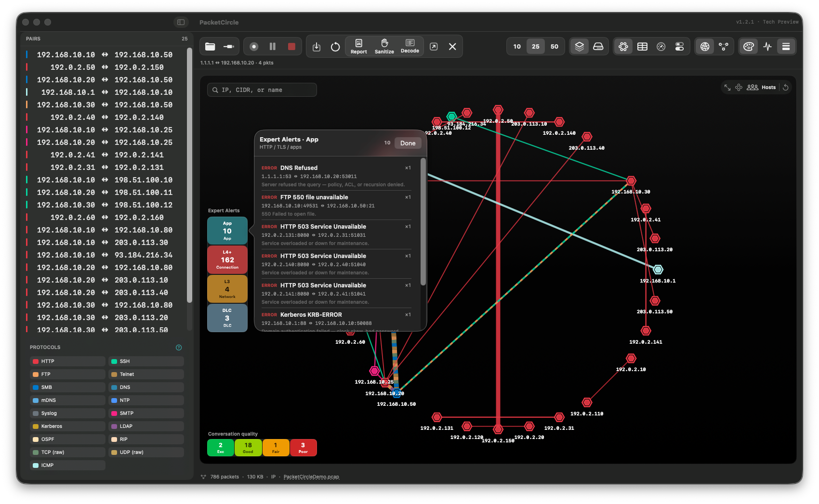Image resolution: width=819 pixels, height=504 pixels.
Task: Select the L4+ 162 Connection tile
Action: 227,259
